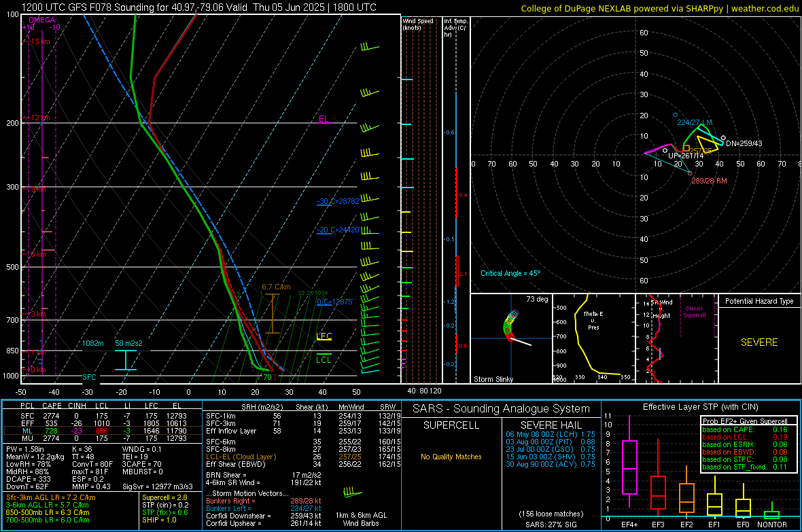Click the Critical Angle = 45° text
This screenshot has height=532, width=802.
pos(510,273)
